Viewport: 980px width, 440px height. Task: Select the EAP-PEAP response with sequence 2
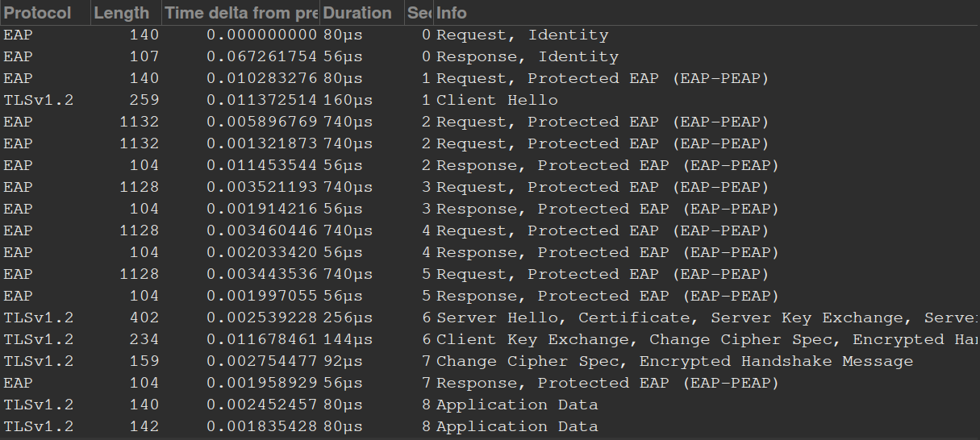click(607, 165)
